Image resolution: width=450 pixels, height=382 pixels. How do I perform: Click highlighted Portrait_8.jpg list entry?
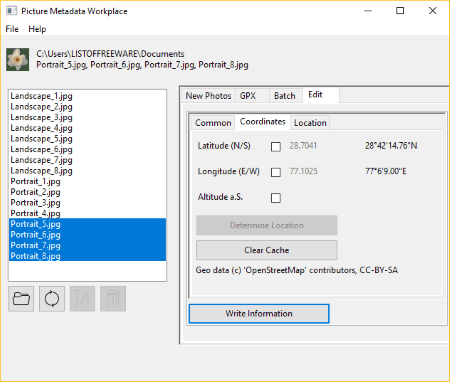point(87,256)
